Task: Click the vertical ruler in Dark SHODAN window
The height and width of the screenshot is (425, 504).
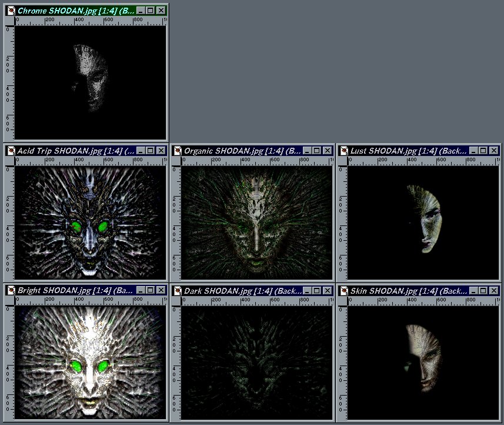Action: click(176, 363)
